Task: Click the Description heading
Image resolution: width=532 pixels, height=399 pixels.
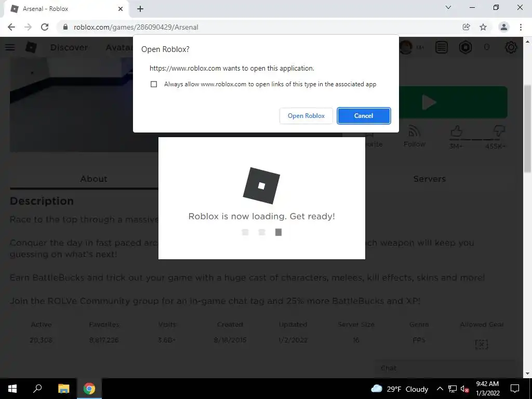Action: (42, 201)
